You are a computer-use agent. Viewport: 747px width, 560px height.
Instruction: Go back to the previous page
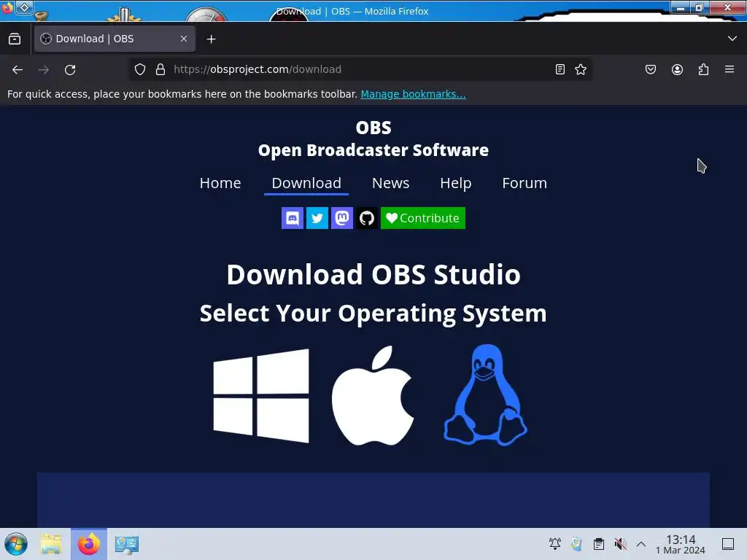coord(18,69)
